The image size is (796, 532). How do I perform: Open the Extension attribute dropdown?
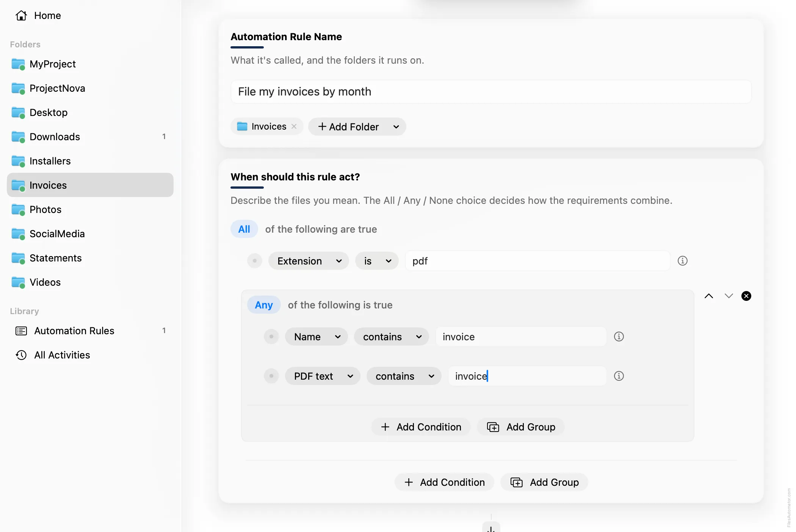point(309,261)
